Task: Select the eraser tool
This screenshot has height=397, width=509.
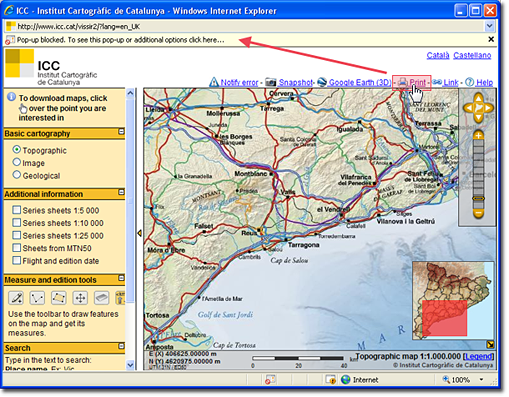Action: click(x=101, y=297)
